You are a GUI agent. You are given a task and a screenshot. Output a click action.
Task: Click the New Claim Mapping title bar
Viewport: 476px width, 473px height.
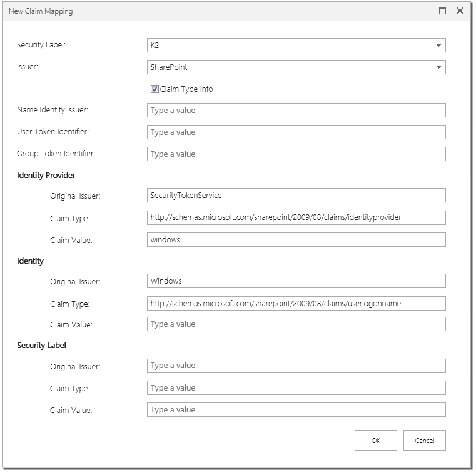188,11
